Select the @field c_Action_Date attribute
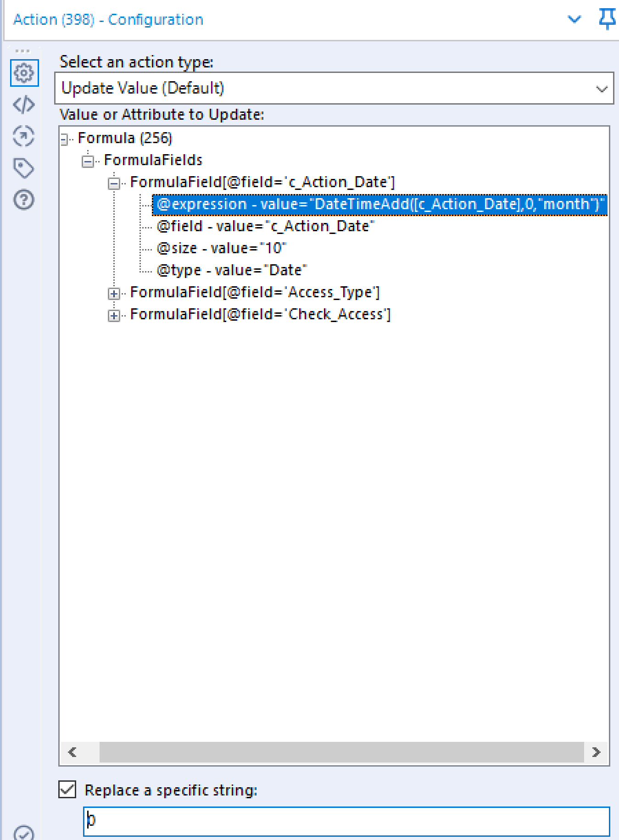Screen dimensions: 619x840 (x=265, y=226)
